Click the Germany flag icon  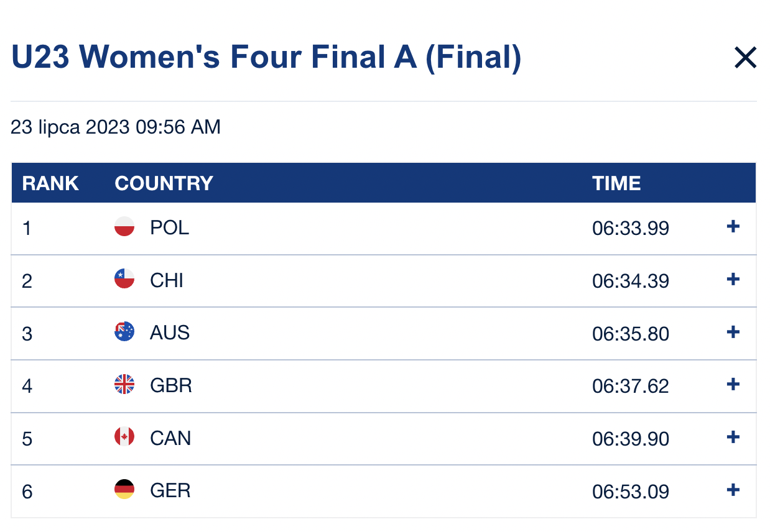tap(124, 490)
